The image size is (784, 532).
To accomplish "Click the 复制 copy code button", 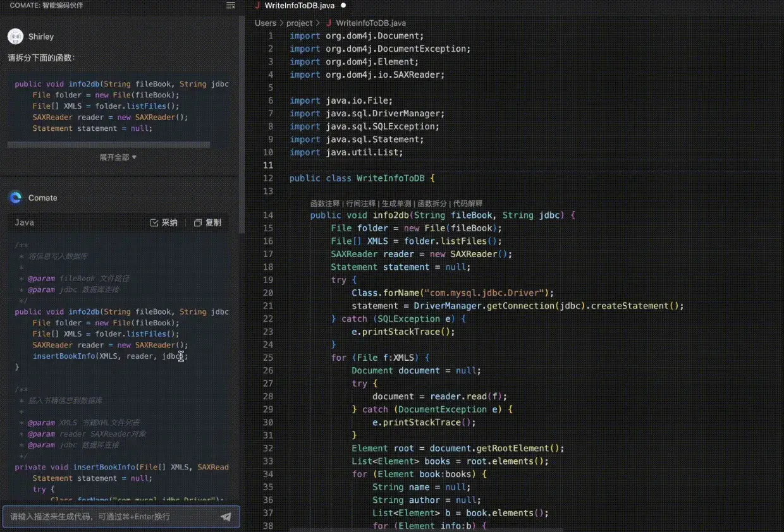I will (208, 222).
